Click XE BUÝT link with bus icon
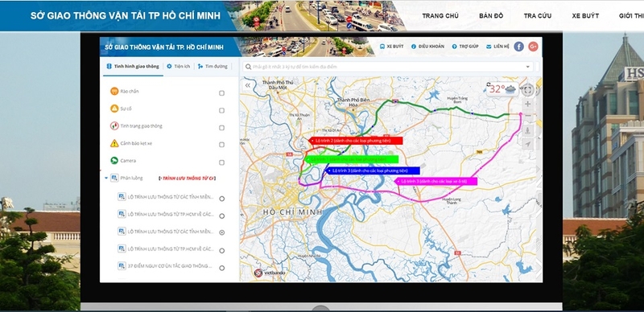Screen dimensions: 644x312 coord(391,47)
